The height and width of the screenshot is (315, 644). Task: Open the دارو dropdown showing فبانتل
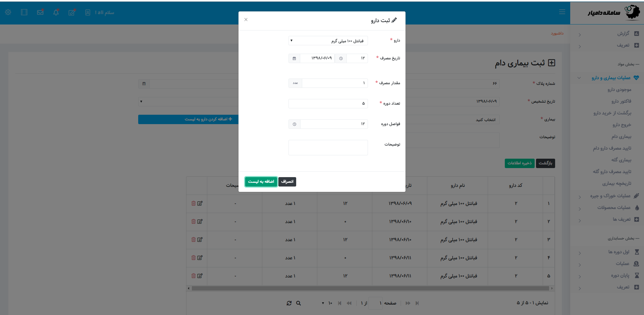328,41
